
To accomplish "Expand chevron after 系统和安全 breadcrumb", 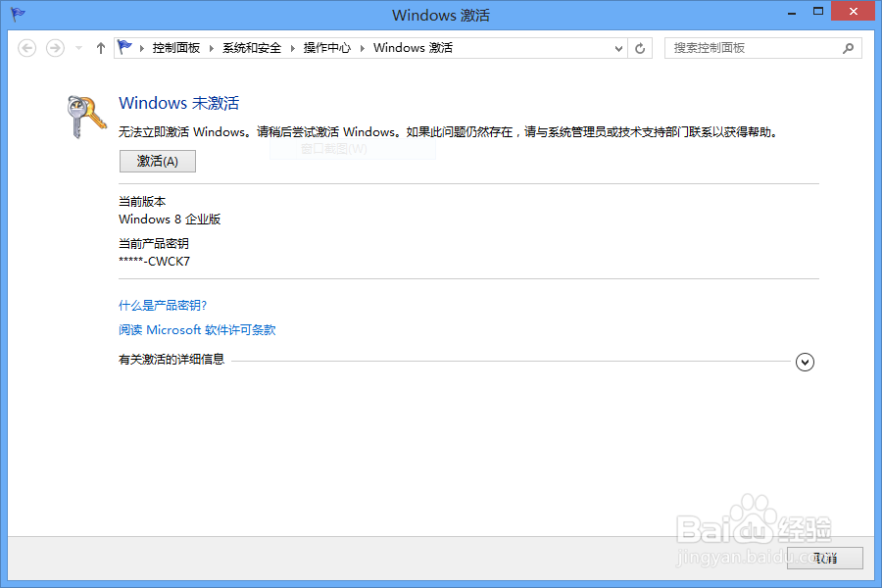I will tap(292, 48).
